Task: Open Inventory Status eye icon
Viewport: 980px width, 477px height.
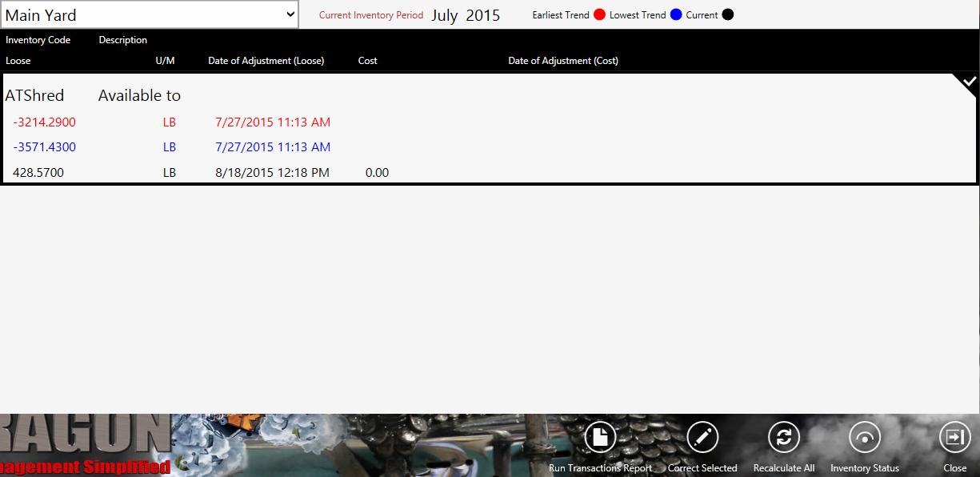Action: point(865,437)
